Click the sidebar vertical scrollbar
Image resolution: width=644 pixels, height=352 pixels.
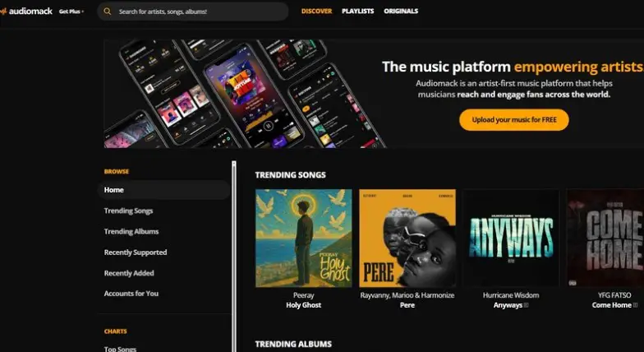(233, 257)
